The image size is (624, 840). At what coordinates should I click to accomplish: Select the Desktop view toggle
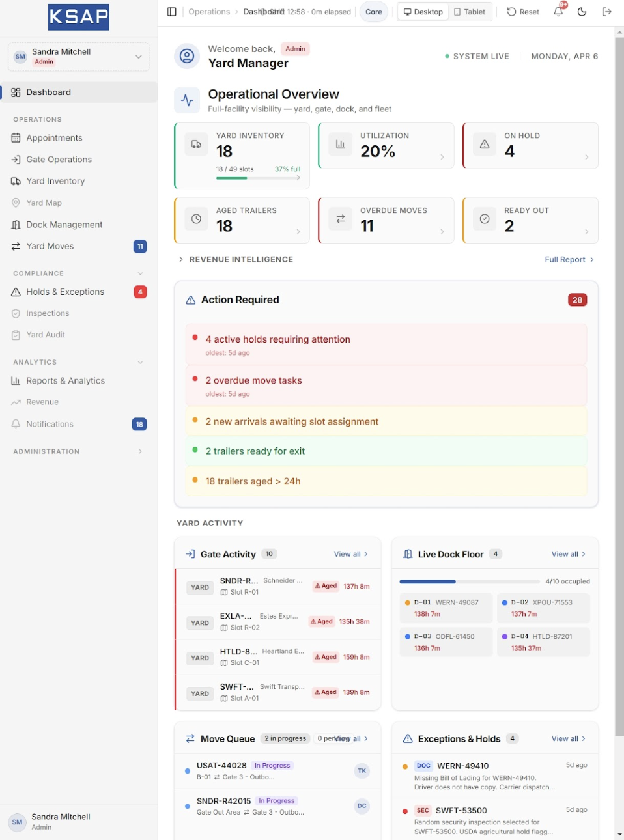pyautogui.click(x=423, y=12)
